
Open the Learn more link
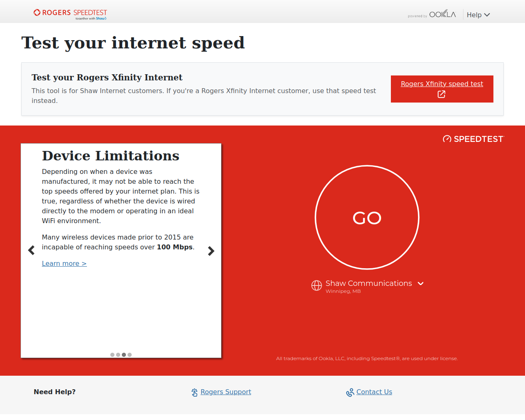tap(64, 263)
